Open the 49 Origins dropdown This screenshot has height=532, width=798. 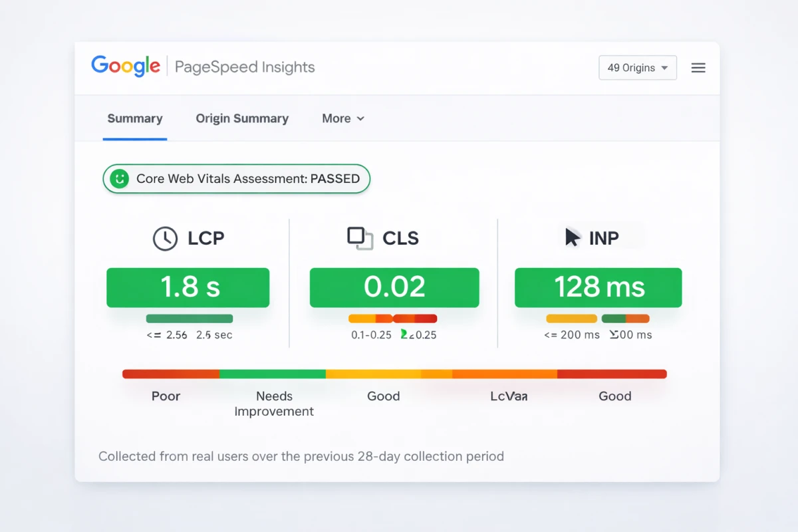pyautogui.click(x=636, y=67)
